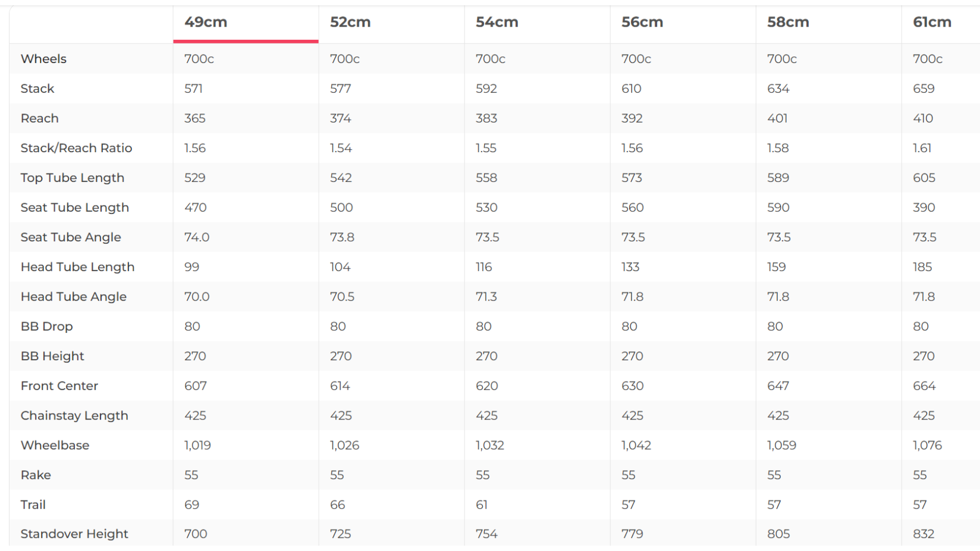Image resolution: width=980 pixels, height=551 pixels.
Task: Select the Top Tube Length row label
Action: [x=72, y=178]
